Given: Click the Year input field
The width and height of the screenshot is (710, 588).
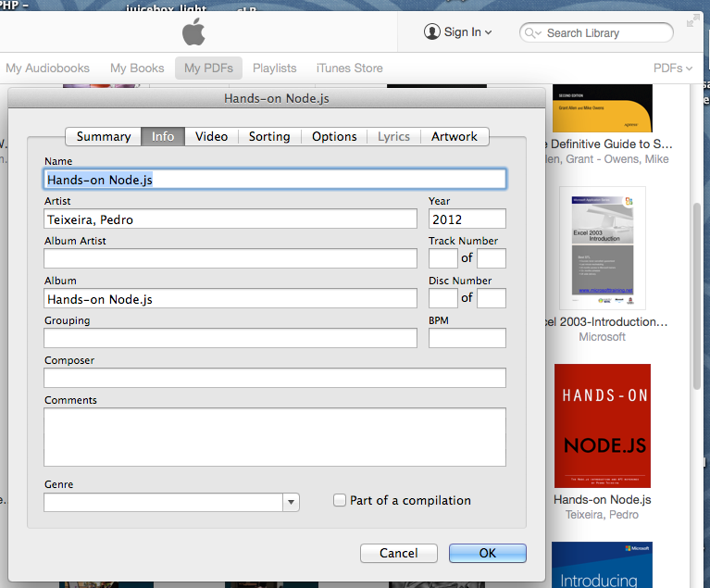Looking at the screenshot, I should [x=467, y=219].
